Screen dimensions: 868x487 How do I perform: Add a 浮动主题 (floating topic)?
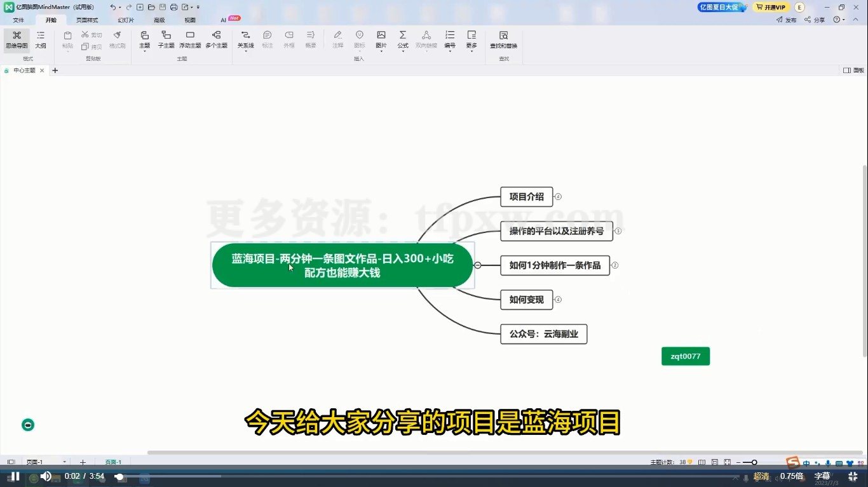189,39
